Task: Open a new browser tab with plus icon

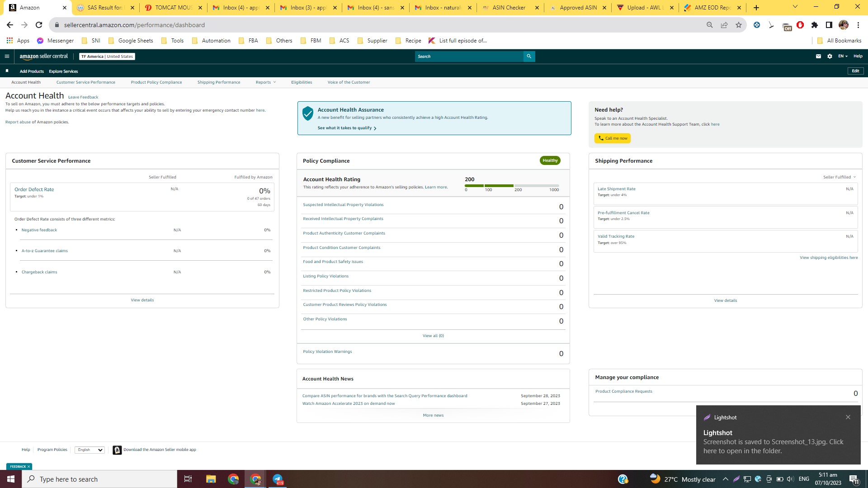Action: coord(756,8)
